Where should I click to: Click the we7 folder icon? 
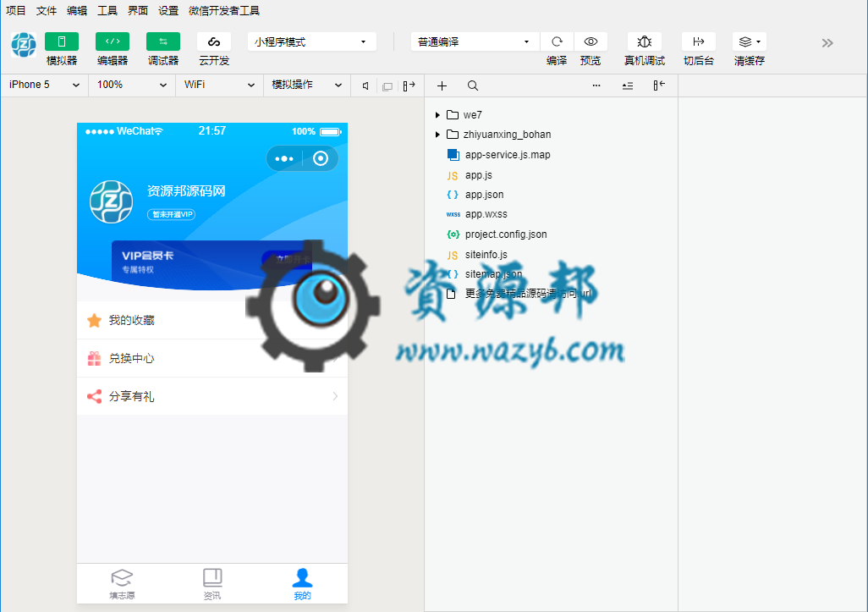click(453, 114)
